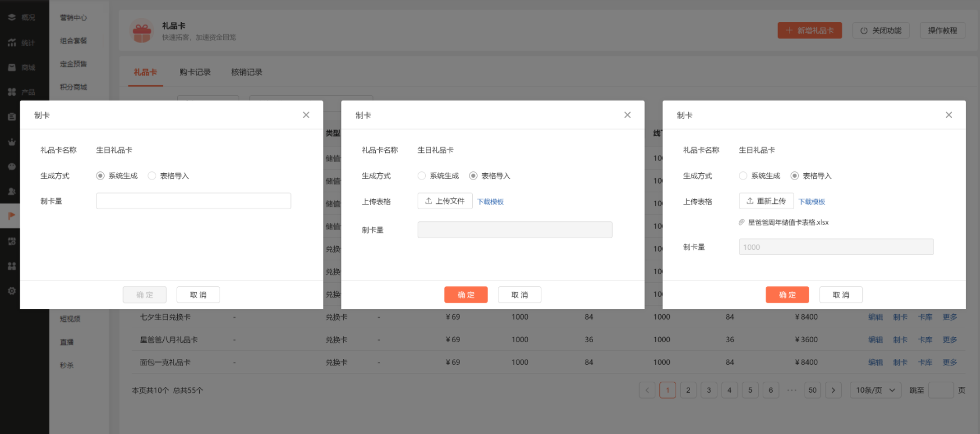980x434 pixels.
Task: Open the 概况 overview layers icon
Action: 12,17
